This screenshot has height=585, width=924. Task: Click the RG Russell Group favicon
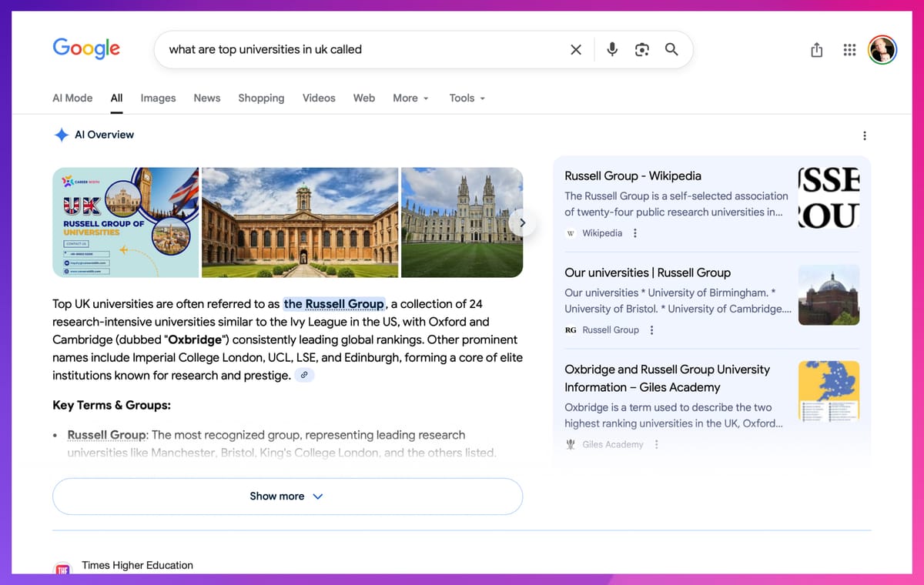571,330
